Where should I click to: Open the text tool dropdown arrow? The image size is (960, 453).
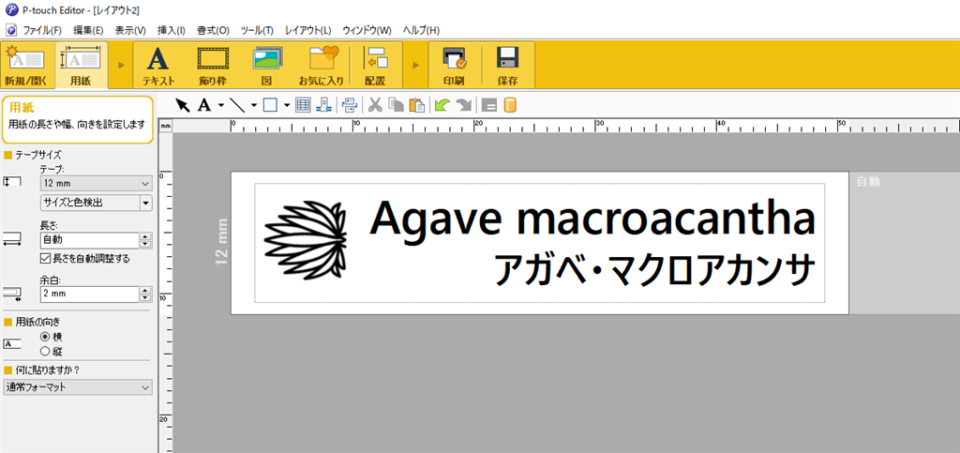click(x=221, y=105)
